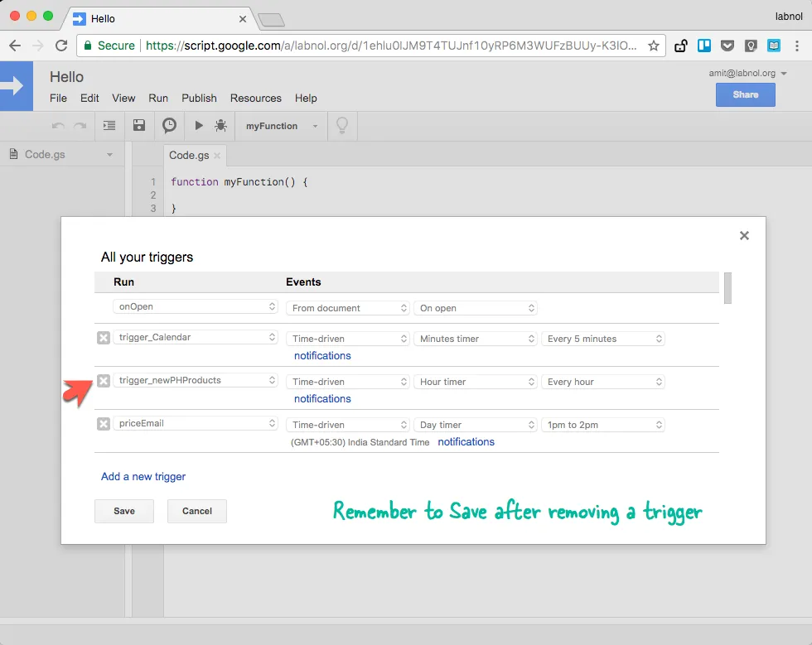Viewport: 812px width, 645px height.
Task: Click the redo arrow icon
Action: coord(80,125)
